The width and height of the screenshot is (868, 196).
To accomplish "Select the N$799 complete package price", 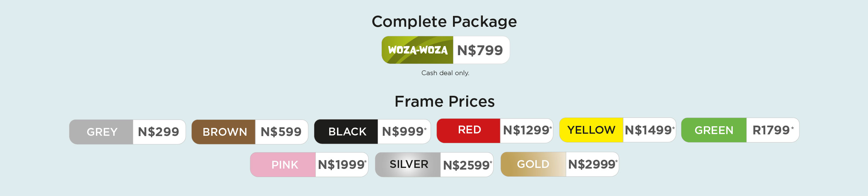I will tap(480, 50).
